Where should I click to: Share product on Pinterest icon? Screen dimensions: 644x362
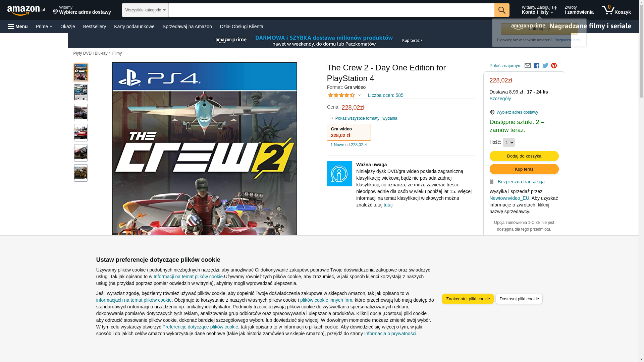(x=554, y=66)
